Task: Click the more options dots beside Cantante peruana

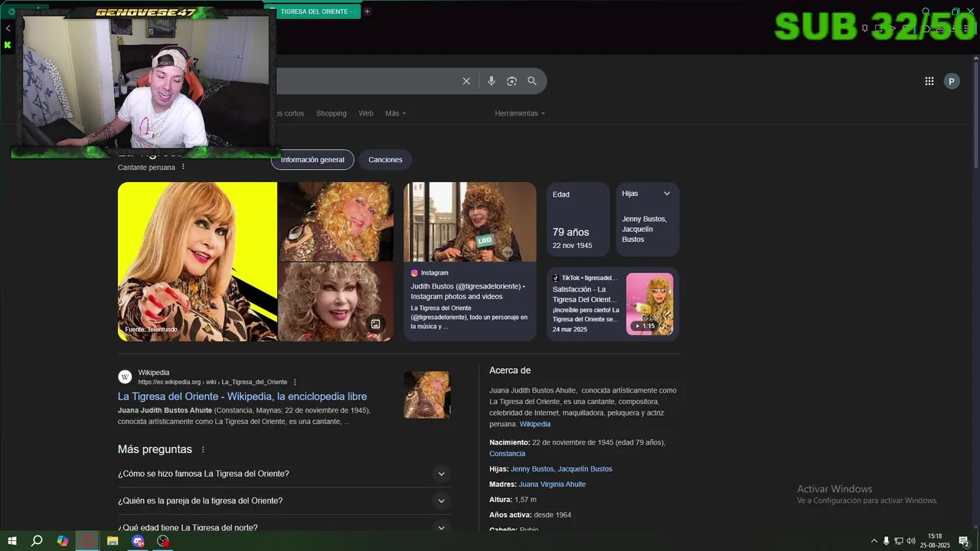Action: [183, 167]
